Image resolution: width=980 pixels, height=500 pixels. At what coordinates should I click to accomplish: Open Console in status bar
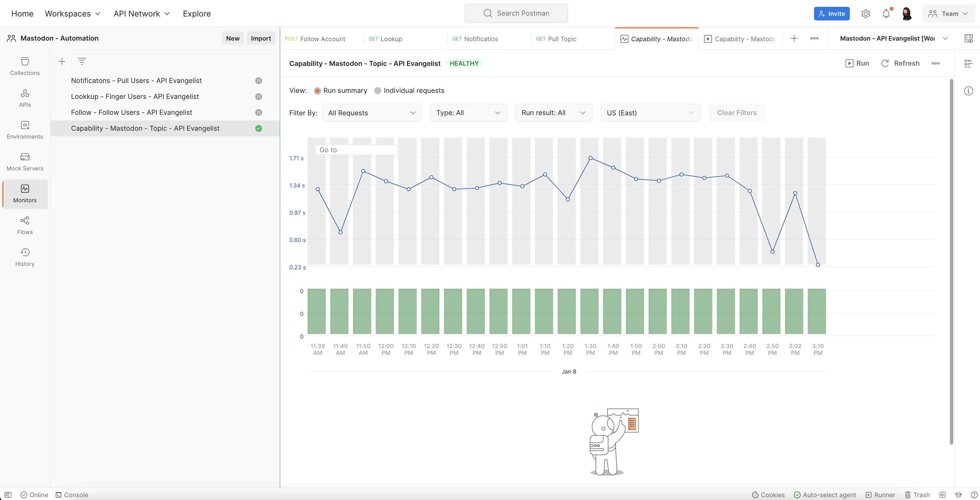coord(72,495)
